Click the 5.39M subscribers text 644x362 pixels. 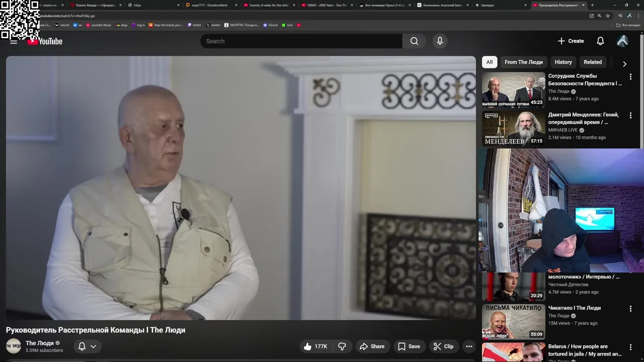(x=44, y=350)
